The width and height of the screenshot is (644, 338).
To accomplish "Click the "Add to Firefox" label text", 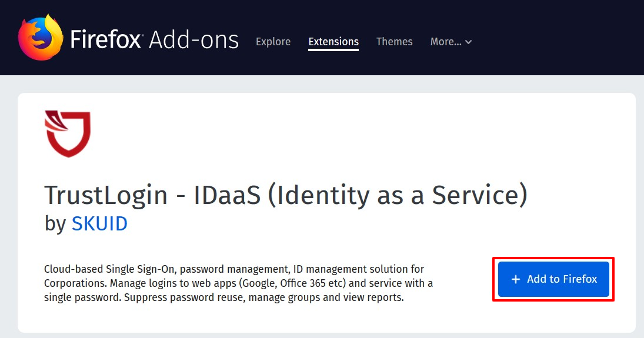I will (x=562, y=279).
